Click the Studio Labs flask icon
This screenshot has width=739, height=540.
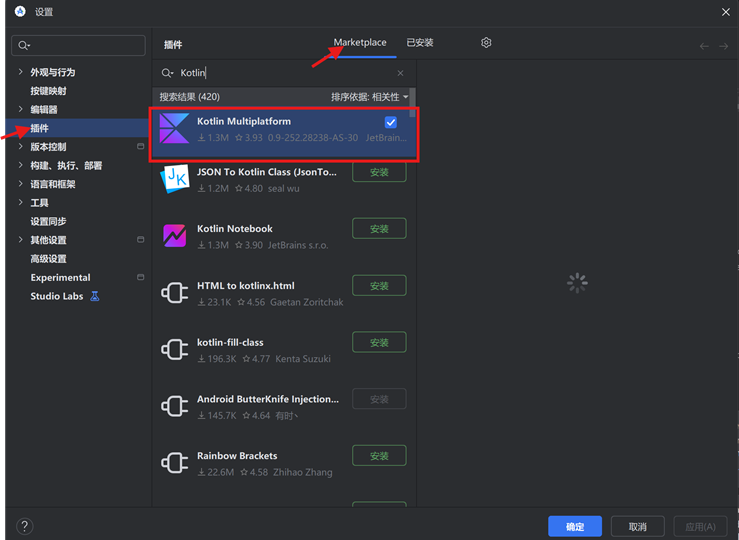pos(95,296)
